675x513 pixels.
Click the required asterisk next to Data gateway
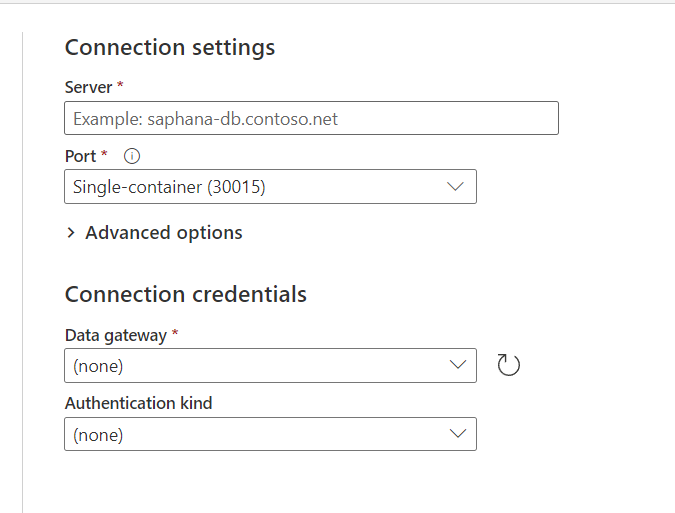tap(175, 334)
